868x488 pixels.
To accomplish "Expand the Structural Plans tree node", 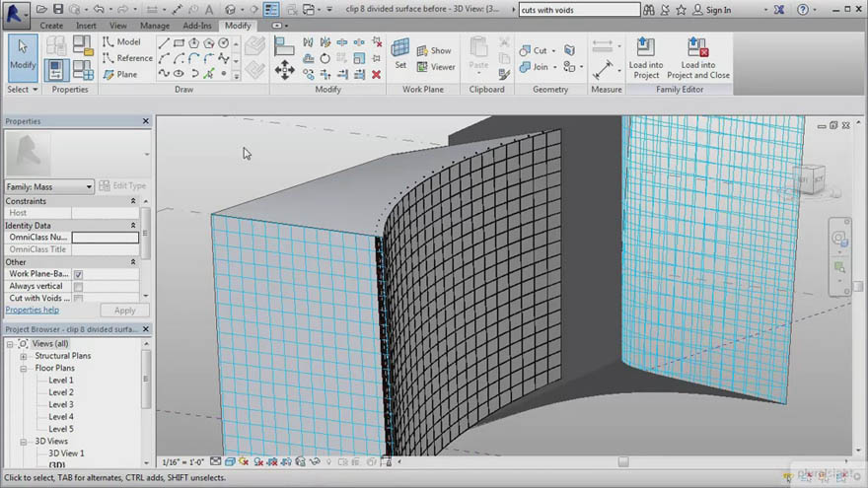I will pos(24,356).
